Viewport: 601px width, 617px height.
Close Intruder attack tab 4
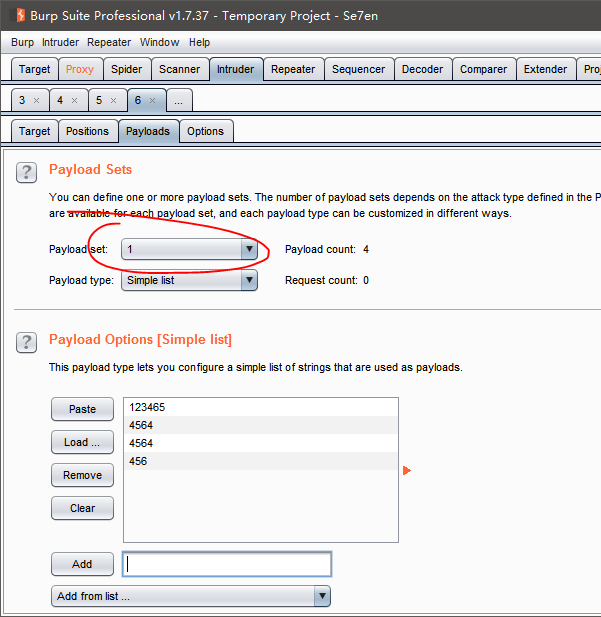[74, 101]
